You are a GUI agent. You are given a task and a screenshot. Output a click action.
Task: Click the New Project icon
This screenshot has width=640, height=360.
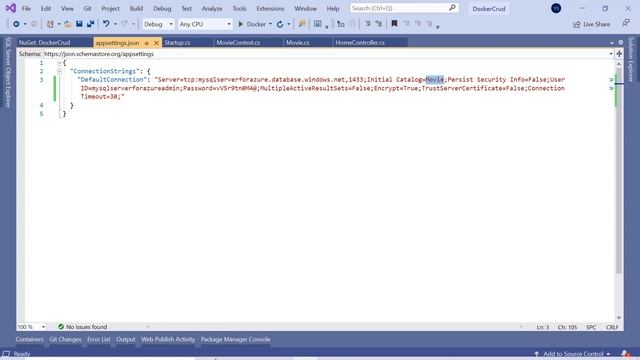click(x=50, y=24)
